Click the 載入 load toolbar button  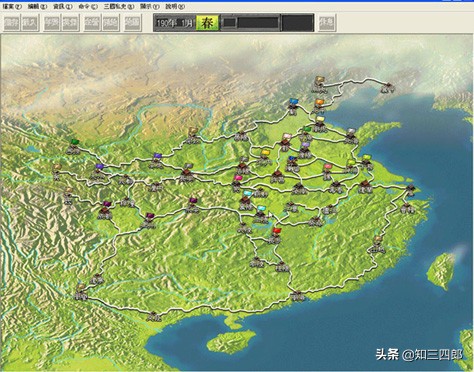click(x=30, y=23)
